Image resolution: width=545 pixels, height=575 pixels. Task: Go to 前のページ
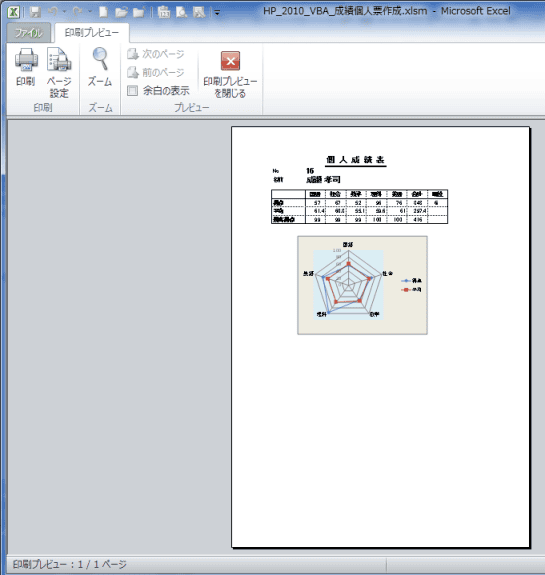pos(156,72)
